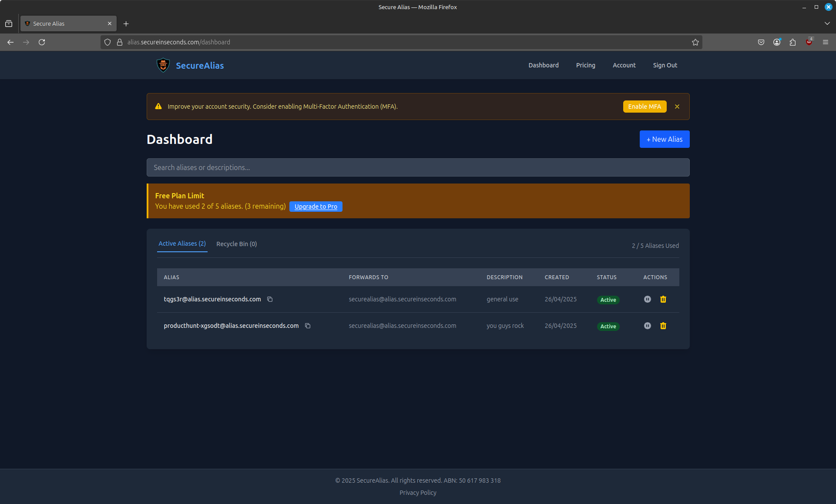Screen dimensions: 836x504
Task: Click the Description column header
Action: [504, 277]
